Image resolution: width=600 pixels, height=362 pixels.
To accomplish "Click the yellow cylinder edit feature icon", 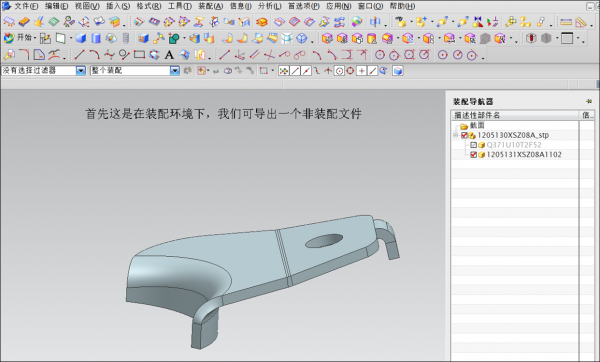I will 372,38.
